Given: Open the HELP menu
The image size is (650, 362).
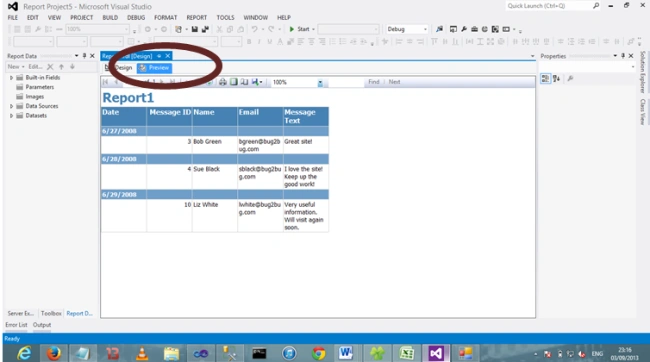Looking at the screenshot, I should click(284, 17).
